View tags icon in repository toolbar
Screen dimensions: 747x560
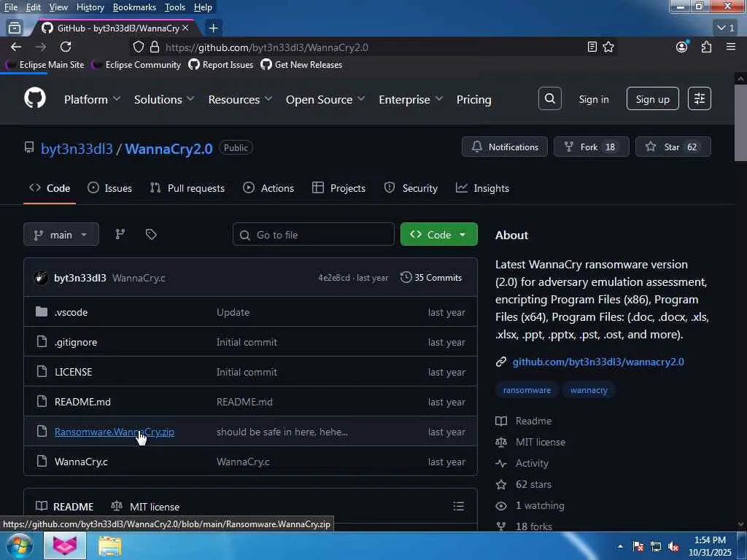coord(151,234)
